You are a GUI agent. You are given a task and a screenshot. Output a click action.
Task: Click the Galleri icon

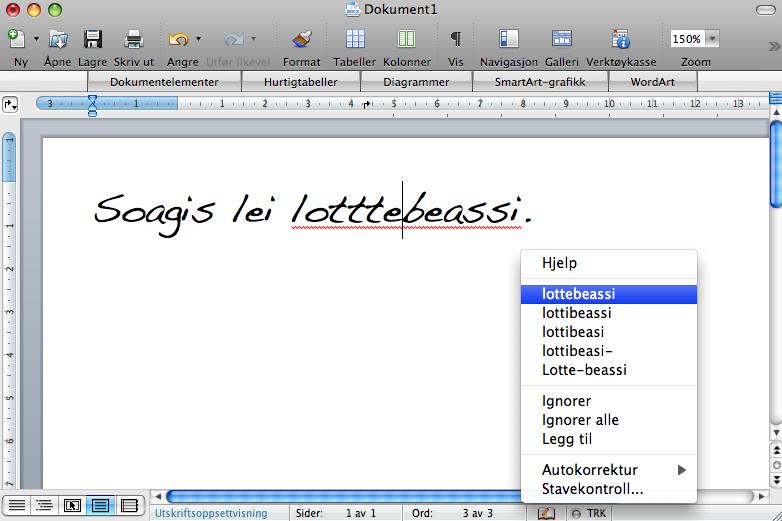tap(562, 39)
